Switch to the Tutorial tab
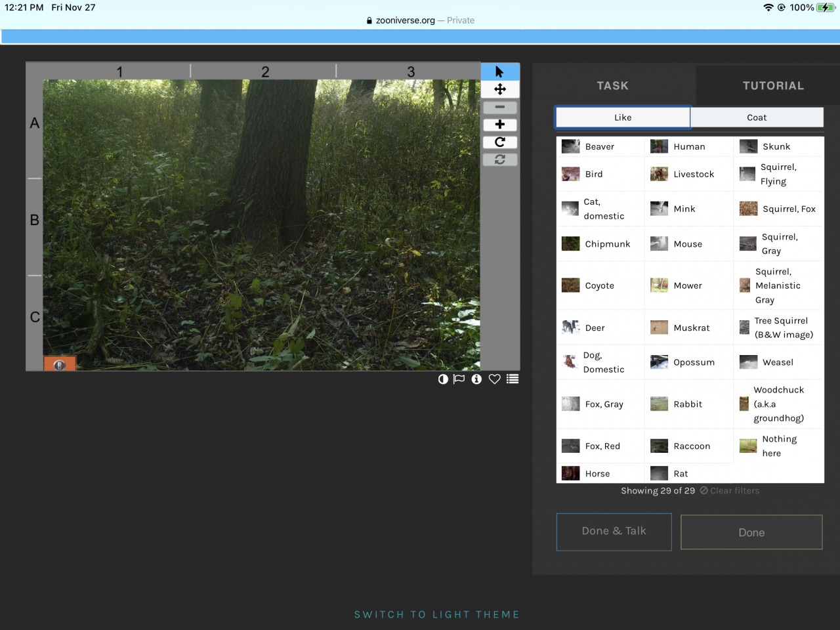This screenshot has width=840, height=630. click(x=773, y=85)
